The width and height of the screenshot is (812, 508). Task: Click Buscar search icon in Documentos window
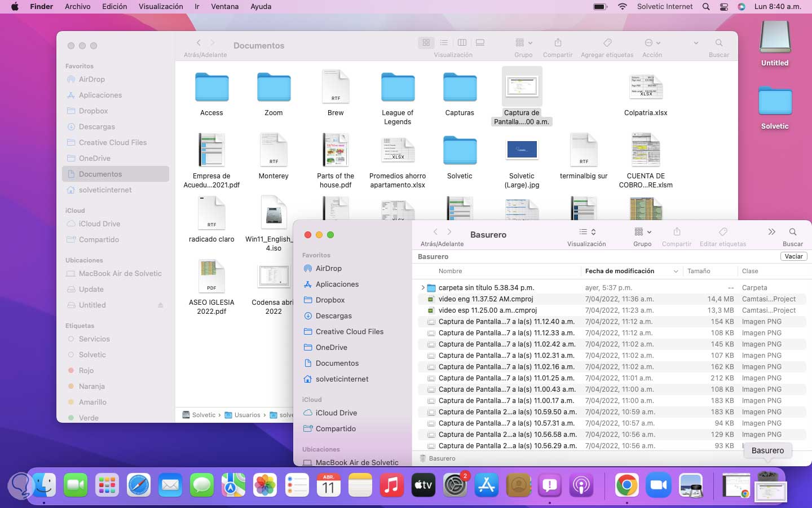[719, 43]
